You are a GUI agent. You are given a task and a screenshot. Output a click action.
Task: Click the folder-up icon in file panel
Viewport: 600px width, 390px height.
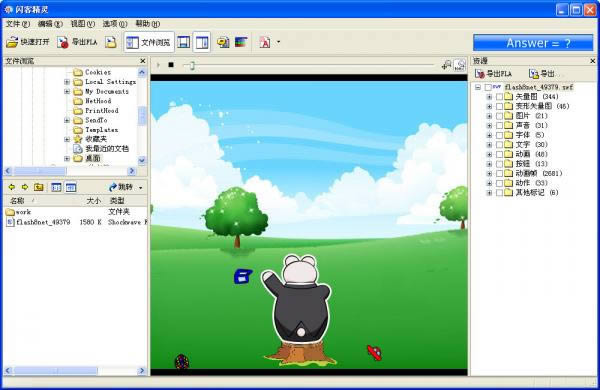pos(39,187)
